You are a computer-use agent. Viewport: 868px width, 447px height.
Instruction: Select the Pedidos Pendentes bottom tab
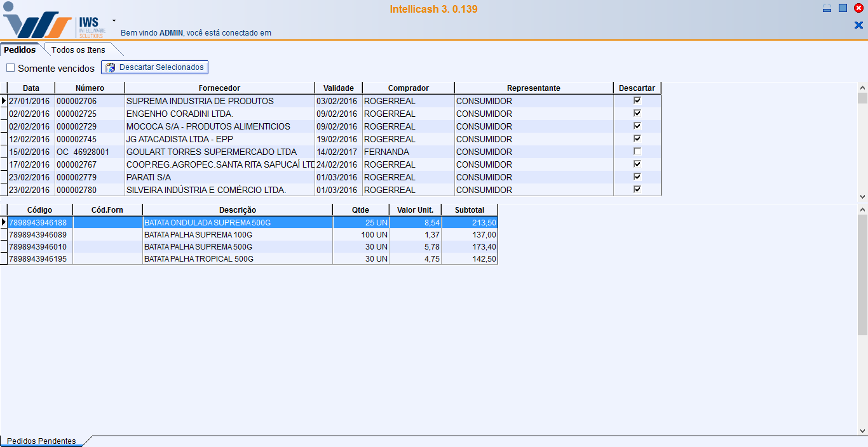click(x=41, y=441)
